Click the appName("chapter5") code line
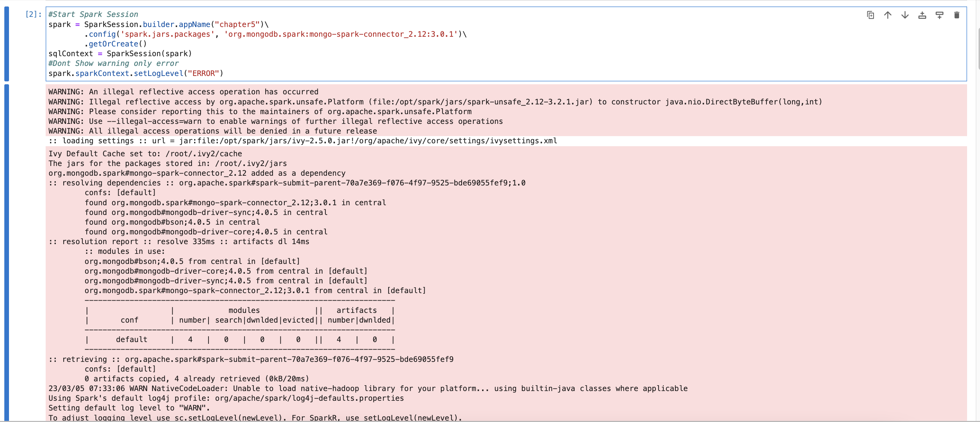Viewport: 980px width, 422px height. (158, 24)
